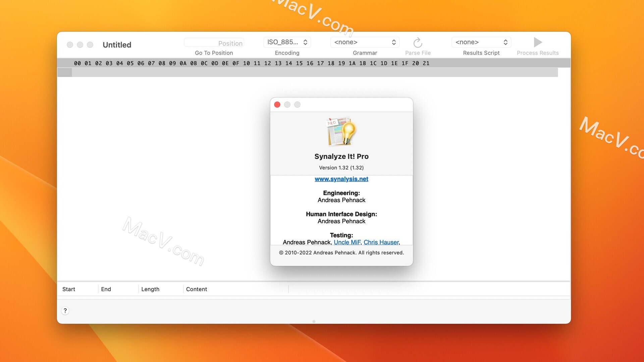Close the About Synalyze It! Pro dialog
The width and height of the screenshot is (644, 362).
[277, 105]
